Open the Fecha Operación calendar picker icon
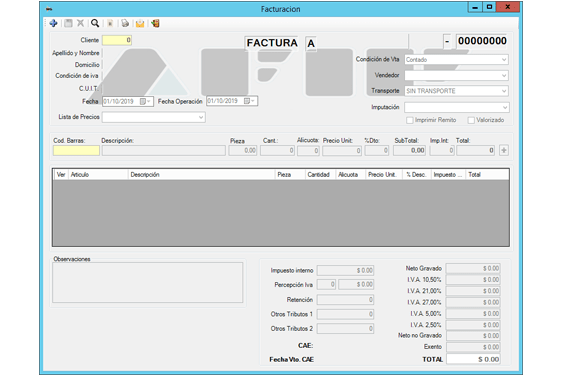 pos(247,101)
